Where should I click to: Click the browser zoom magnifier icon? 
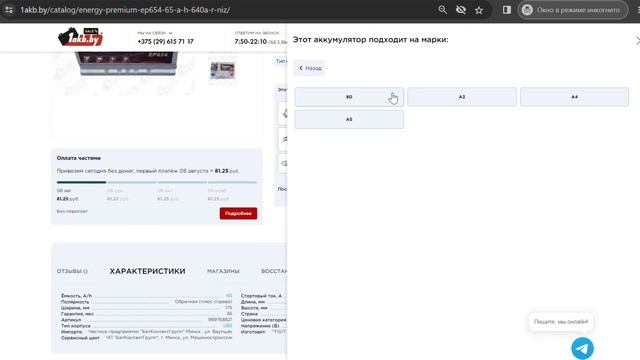click(442, 10)
